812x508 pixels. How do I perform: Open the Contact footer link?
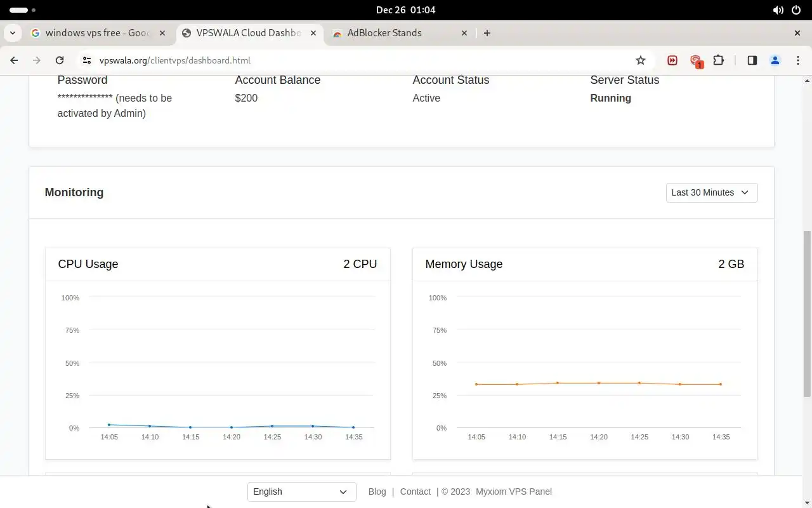tap(416, 491)
